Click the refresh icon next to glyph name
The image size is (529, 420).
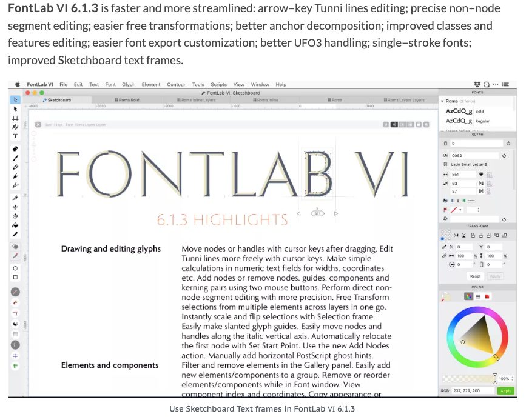coord(508,143)
